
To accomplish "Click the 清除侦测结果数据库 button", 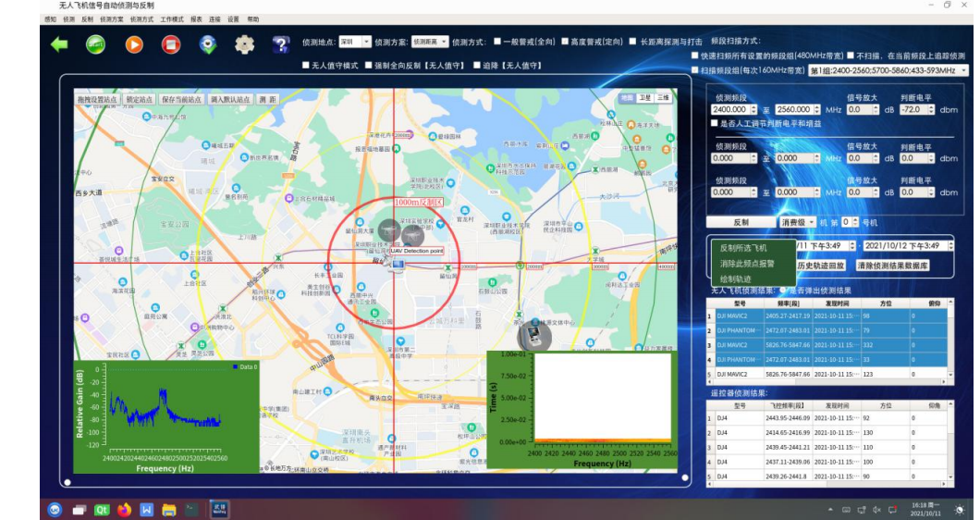I will coord(892,266).
